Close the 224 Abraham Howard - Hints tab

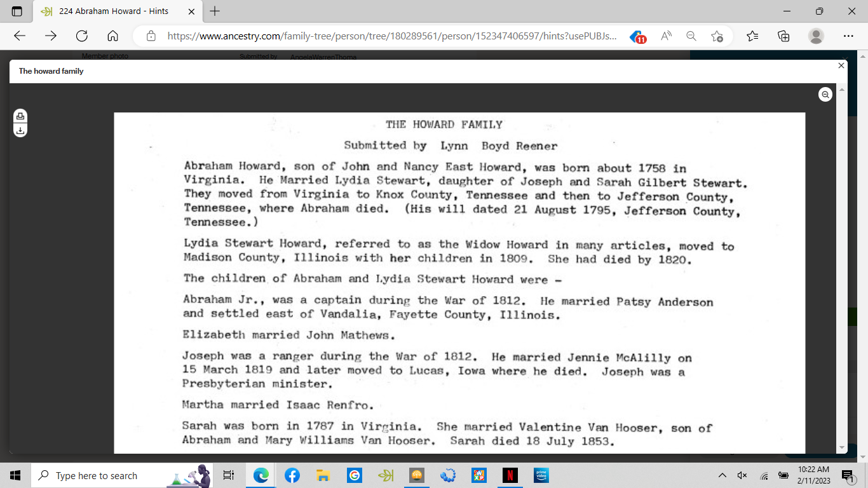coord(192,11)
